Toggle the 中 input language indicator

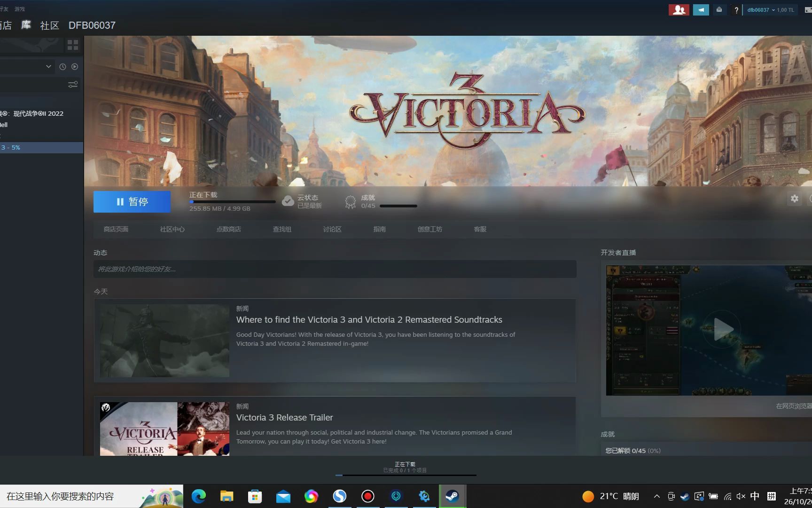[755, 496]
